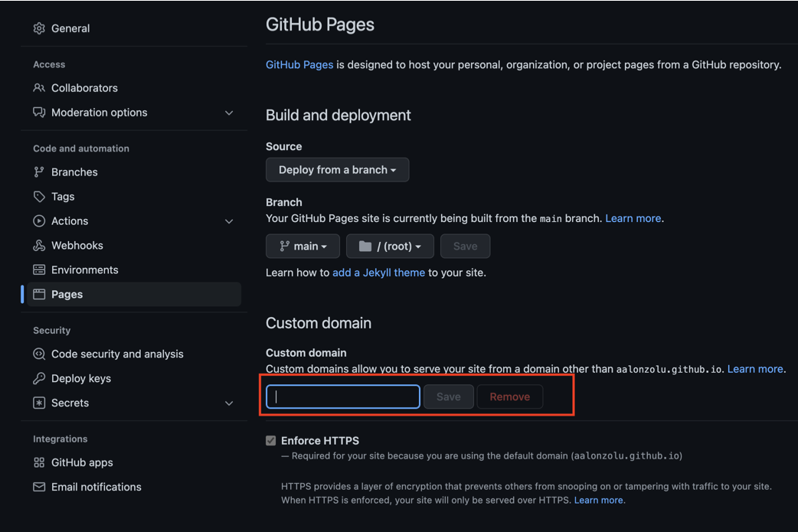Focus the custom domain text field
Screen dimensions: 798x532
(343, 397)
